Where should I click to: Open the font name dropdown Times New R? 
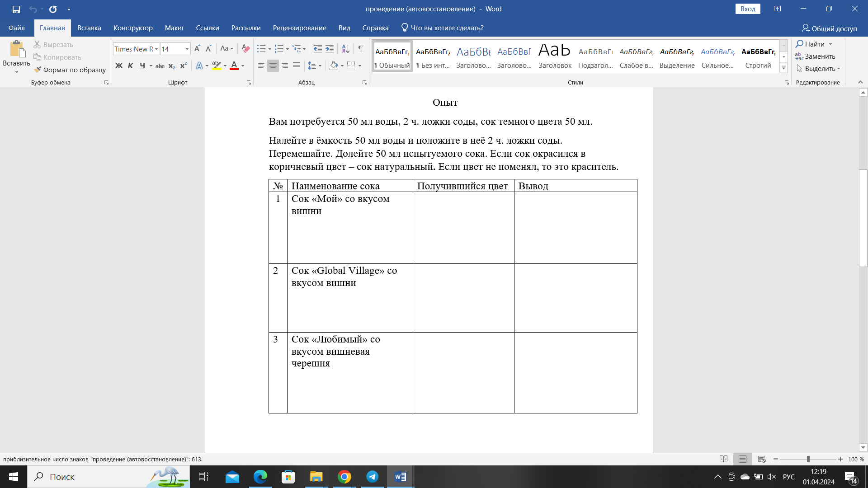(x=156, y=49)
